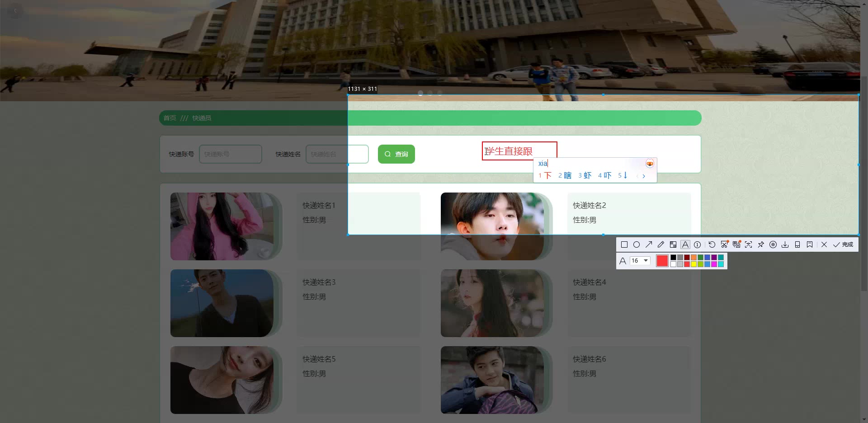Image resolution: width=868 pixels, height=423 pixels.
Task: Open the photo of 快递姓名1
Action: pyautogui.click(x=222, y=226)
